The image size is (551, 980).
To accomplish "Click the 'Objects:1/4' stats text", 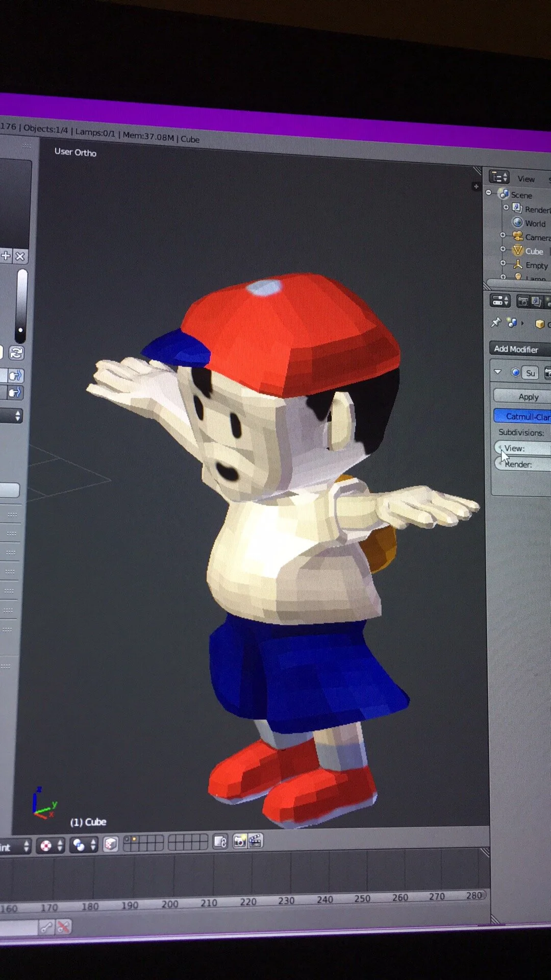I will (x=45, y=129).
